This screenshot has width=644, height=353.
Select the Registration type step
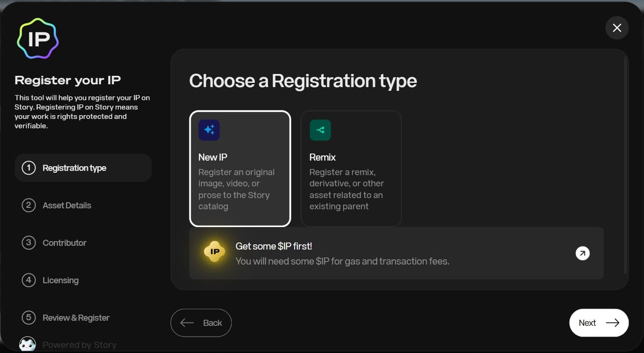point(74,168)
